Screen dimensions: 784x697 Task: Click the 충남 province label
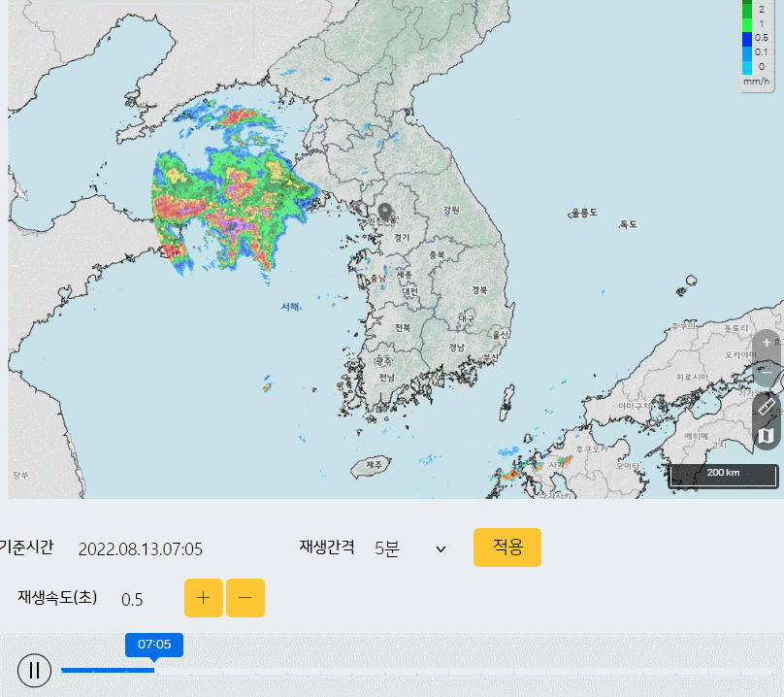coord(378,279)
